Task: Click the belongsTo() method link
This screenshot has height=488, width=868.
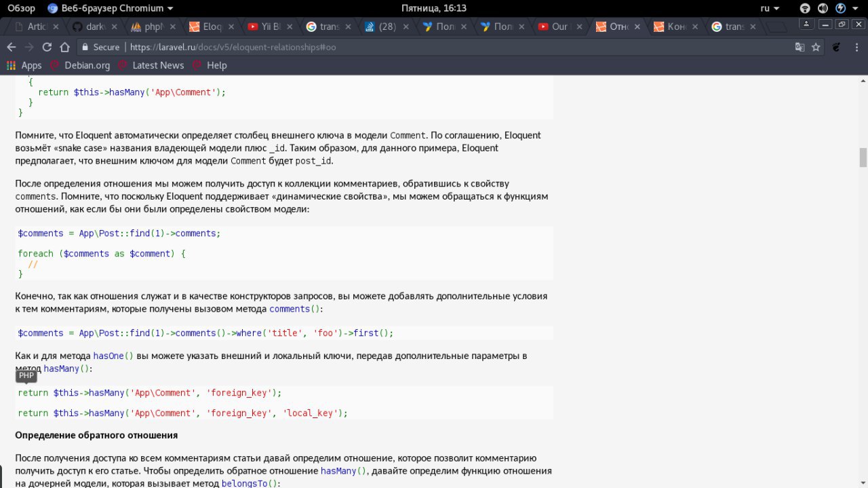Action: pos(249,484)
